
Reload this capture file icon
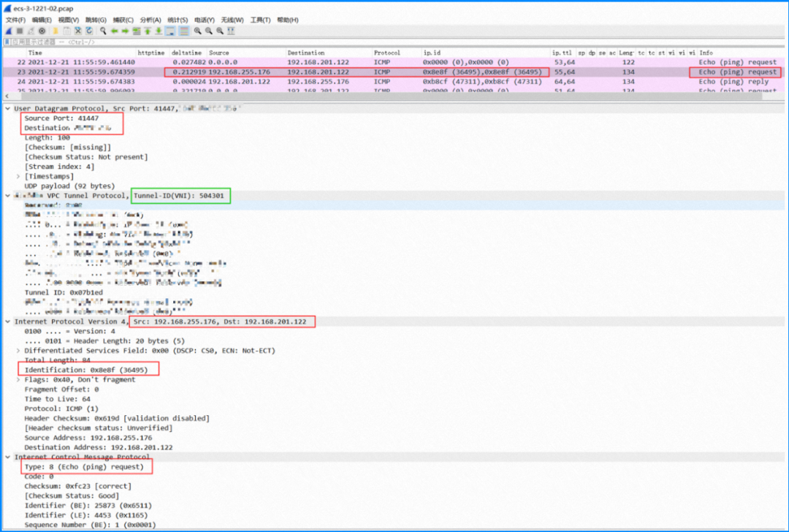click(x=89, y=31)
